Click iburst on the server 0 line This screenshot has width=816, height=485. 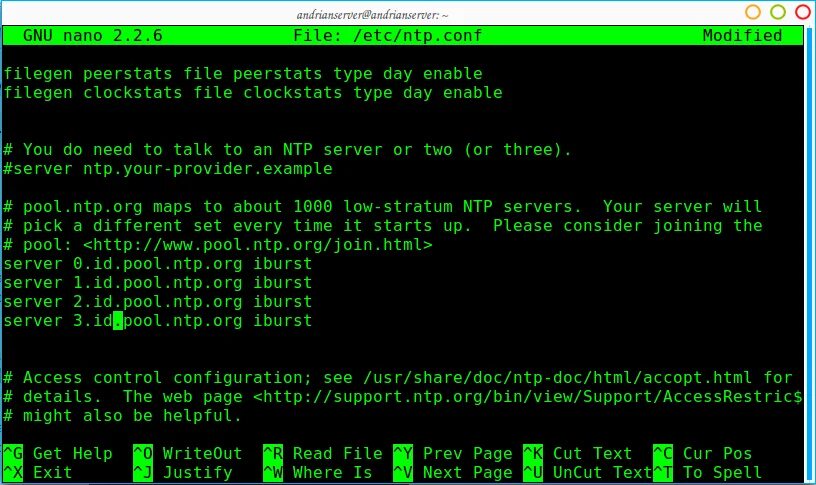point(283,264)
